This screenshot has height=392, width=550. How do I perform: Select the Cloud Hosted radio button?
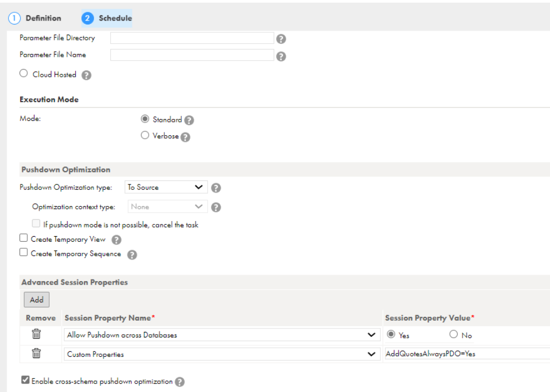(23, 73)
